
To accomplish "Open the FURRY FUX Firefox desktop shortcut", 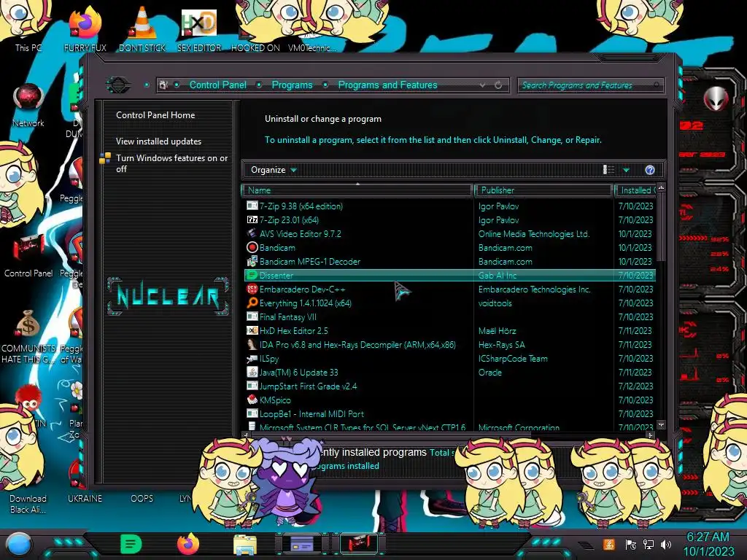I will coord(85,29).
